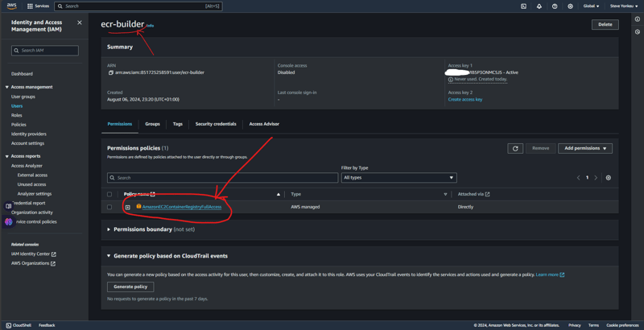Open External access under Access Analyzer
This screenshot has width=644, height=330.
point(32,175)
